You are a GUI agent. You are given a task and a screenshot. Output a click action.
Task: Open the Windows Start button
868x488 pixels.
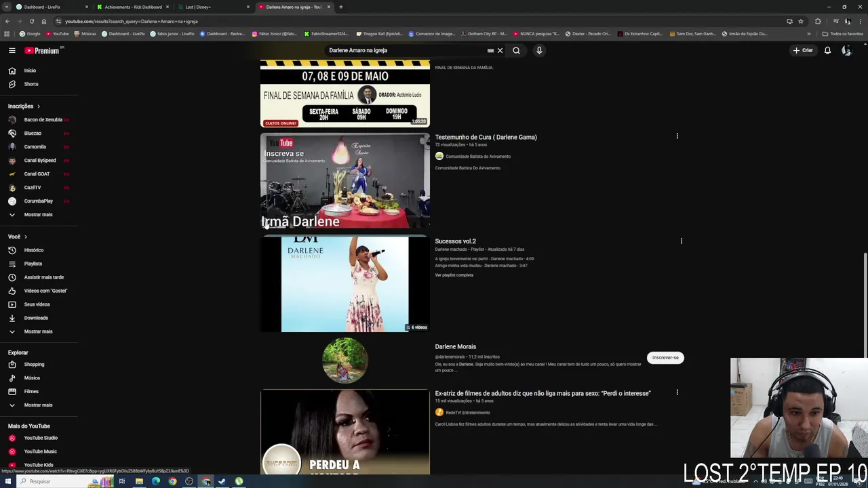pyautogui.click(x=7, y=481)
